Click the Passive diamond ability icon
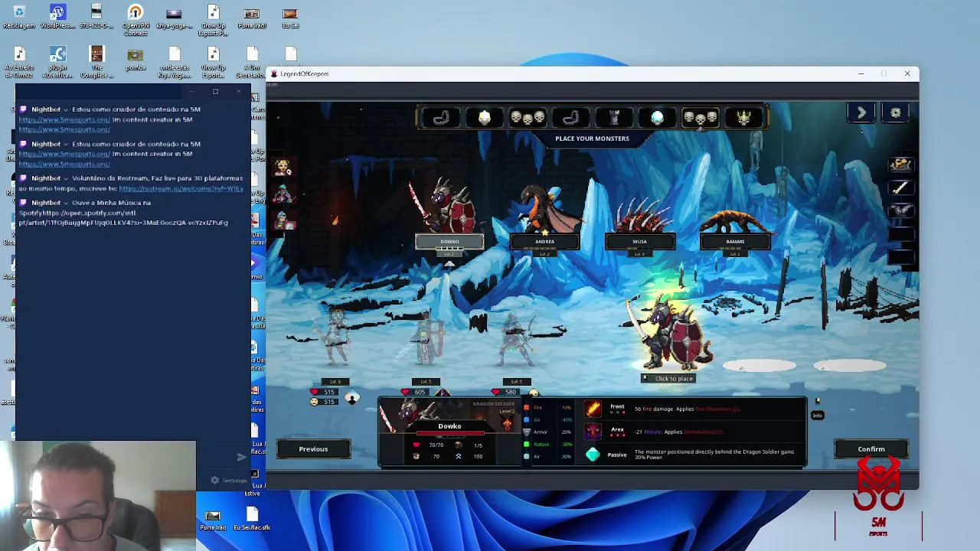The image size is (980, 551). pos(593,455)
